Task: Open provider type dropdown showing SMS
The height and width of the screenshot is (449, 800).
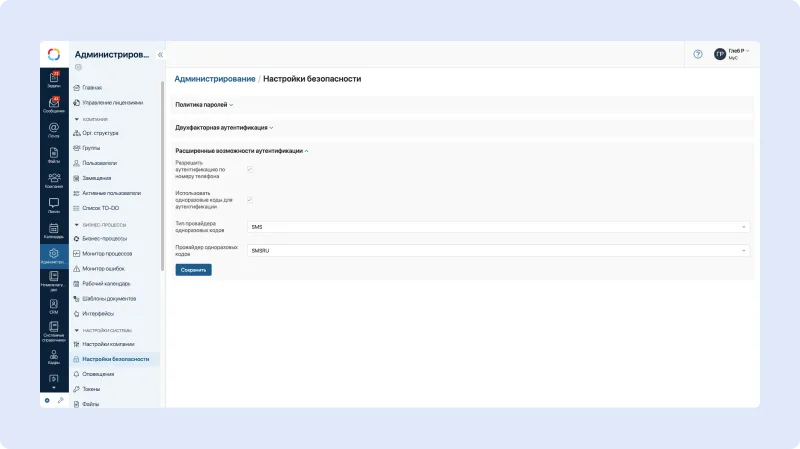Action: click(498, 227)
